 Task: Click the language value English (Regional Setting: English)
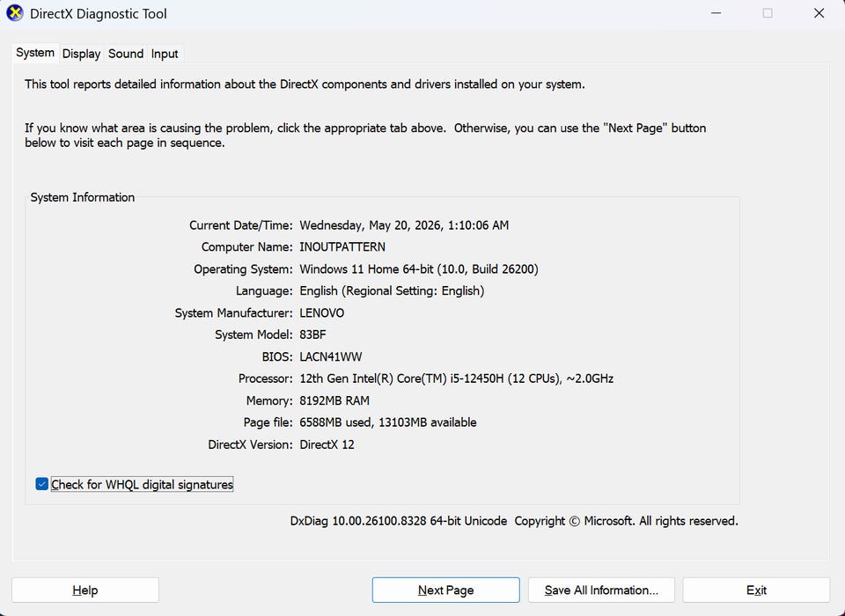coord(392,291)
